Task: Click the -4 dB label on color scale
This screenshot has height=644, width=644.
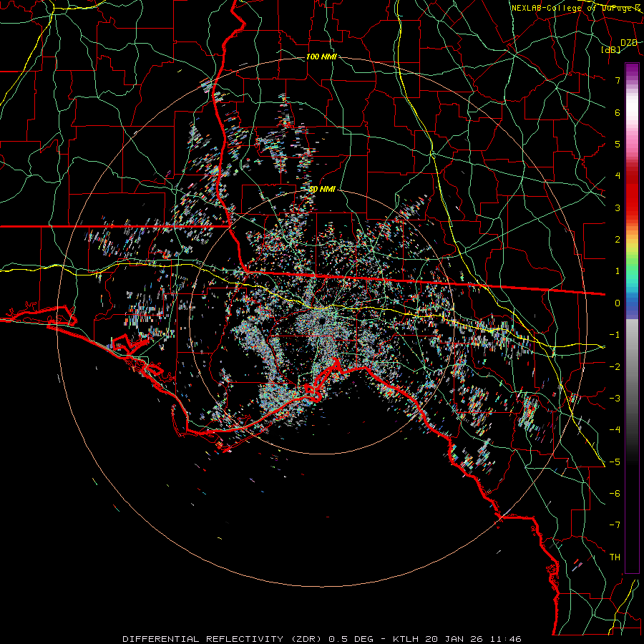Action: [x=615, y=430]
